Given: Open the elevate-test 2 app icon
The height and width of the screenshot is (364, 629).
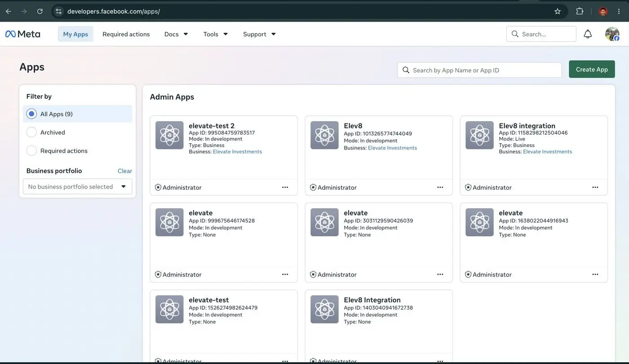Looking at the screenshot, I should [x=169, y=135].
